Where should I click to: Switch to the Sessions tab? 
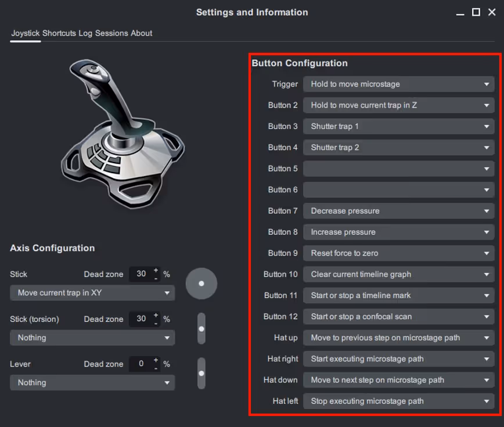point(111,33)
